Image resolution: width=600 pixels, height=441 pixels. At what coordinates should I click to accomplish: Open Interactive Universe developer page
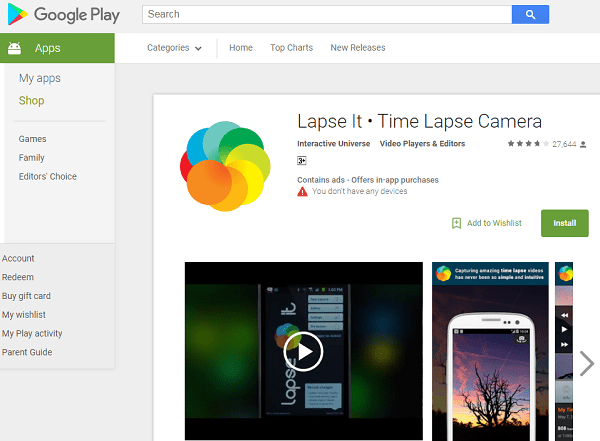(x=334, y=144)
